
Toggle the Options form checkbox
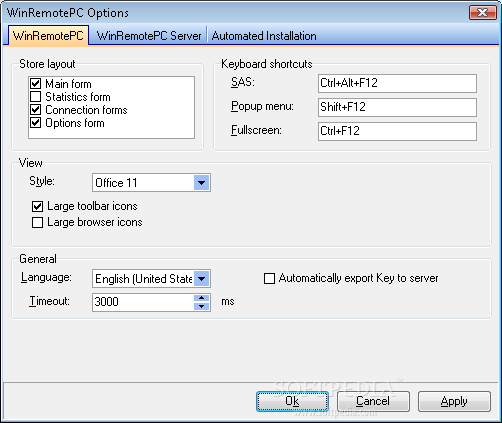(36, 123)
